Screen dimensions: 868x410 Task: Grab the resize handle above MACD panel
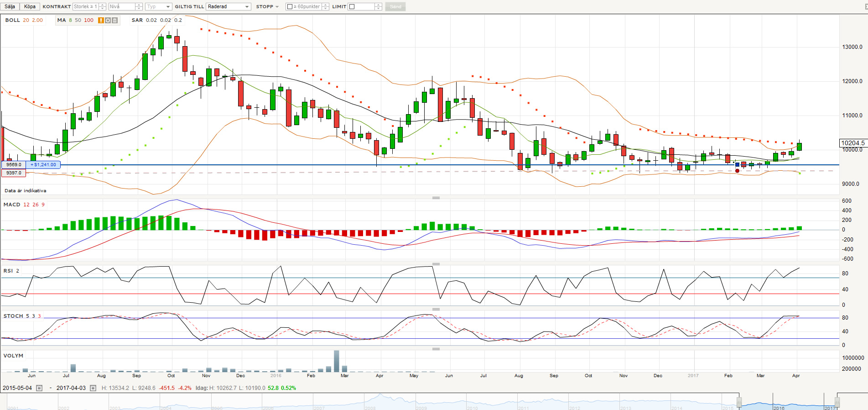436,198
